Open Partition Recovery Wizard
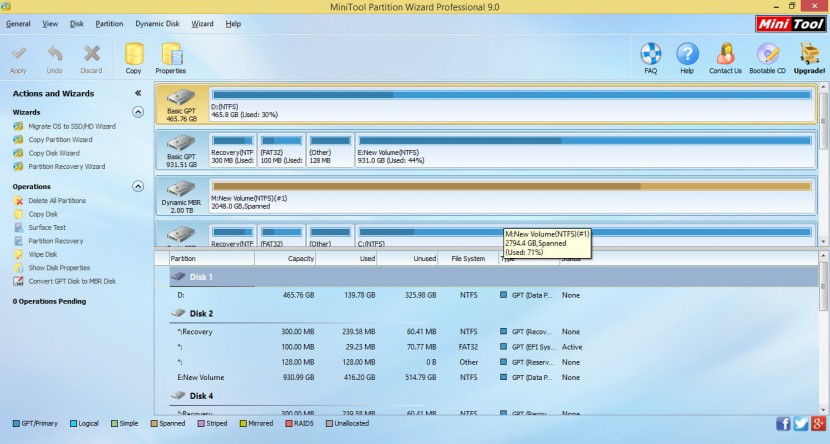830x444 pixels. point(67,166)
